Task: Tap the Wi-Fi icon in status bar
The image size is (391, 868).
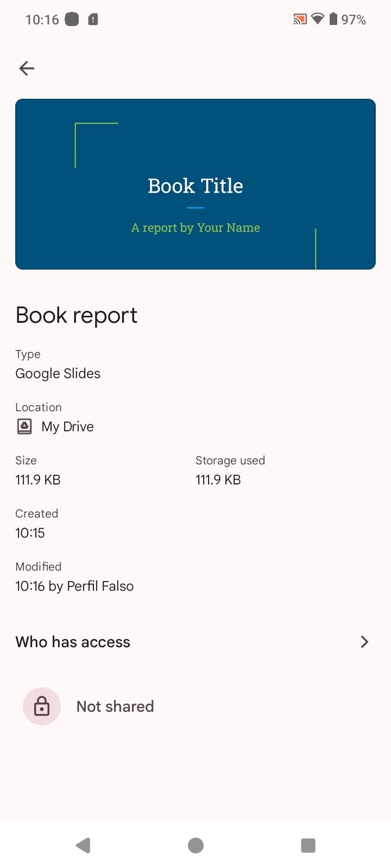Action: 317,20
